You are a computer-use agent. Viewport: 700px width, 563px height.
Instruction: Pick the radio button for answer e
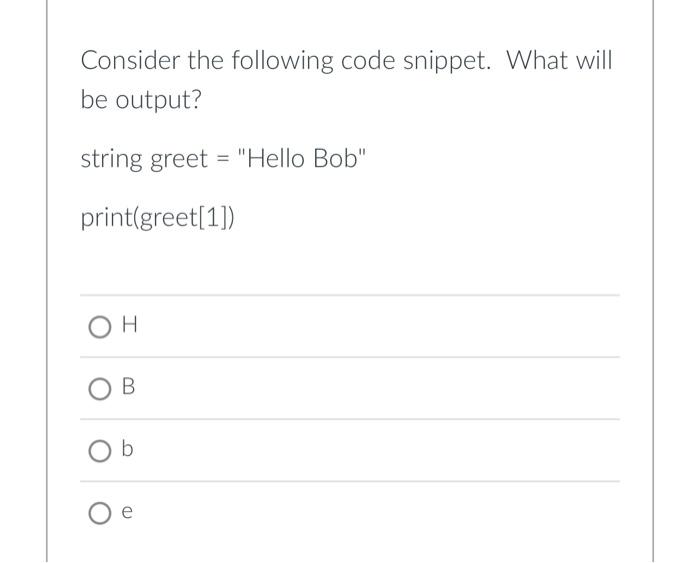point(100,513)
